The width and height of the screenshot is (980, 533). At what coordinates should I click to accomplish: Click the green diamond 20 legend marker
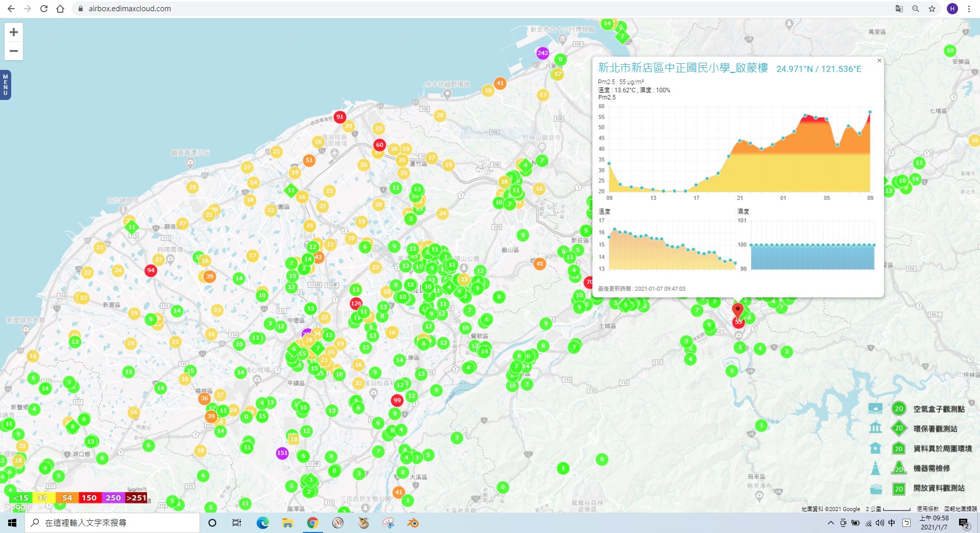pyautogui.click(x=899, y=428)
